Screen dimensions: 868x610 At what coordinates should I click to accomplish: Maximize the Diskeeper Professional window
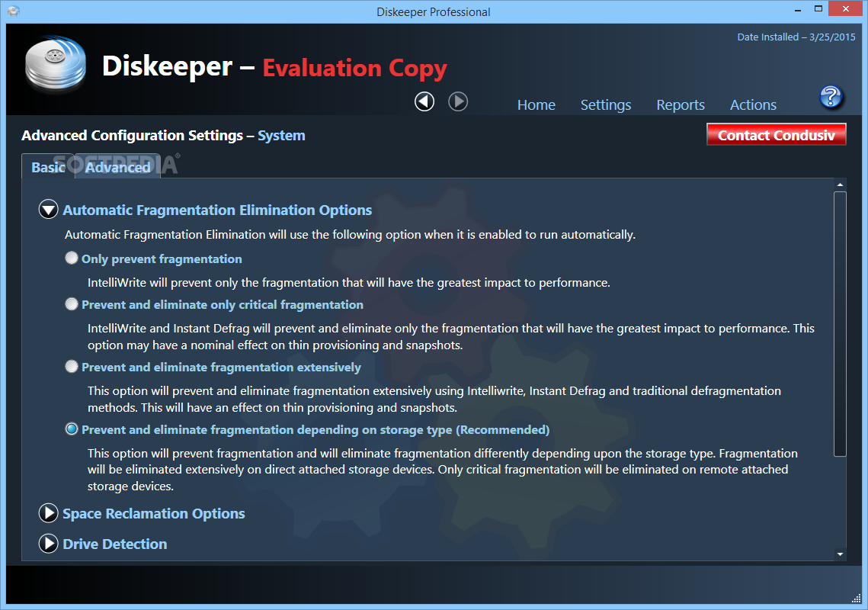click(818, 9)
